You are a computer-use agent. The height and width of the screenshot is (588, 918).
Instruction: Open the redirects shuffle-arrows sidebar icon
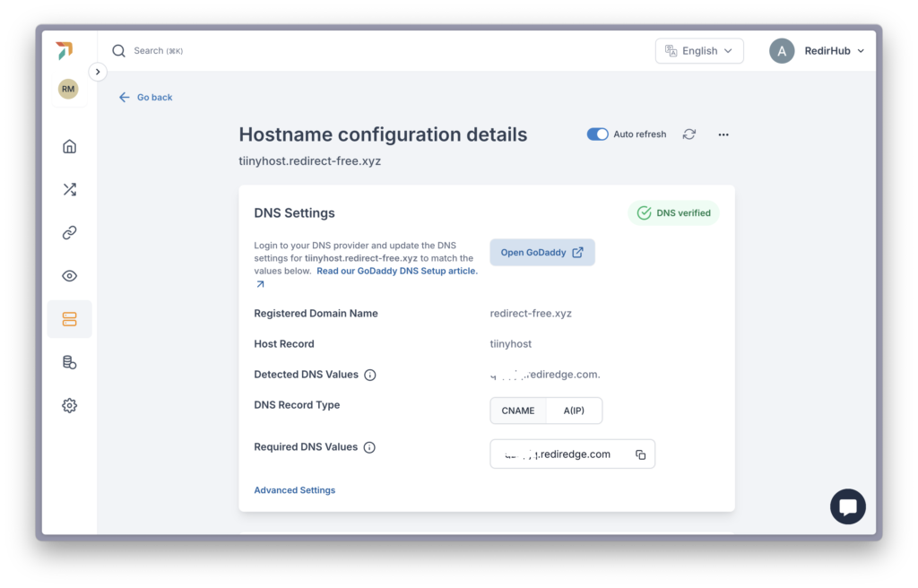69,189
